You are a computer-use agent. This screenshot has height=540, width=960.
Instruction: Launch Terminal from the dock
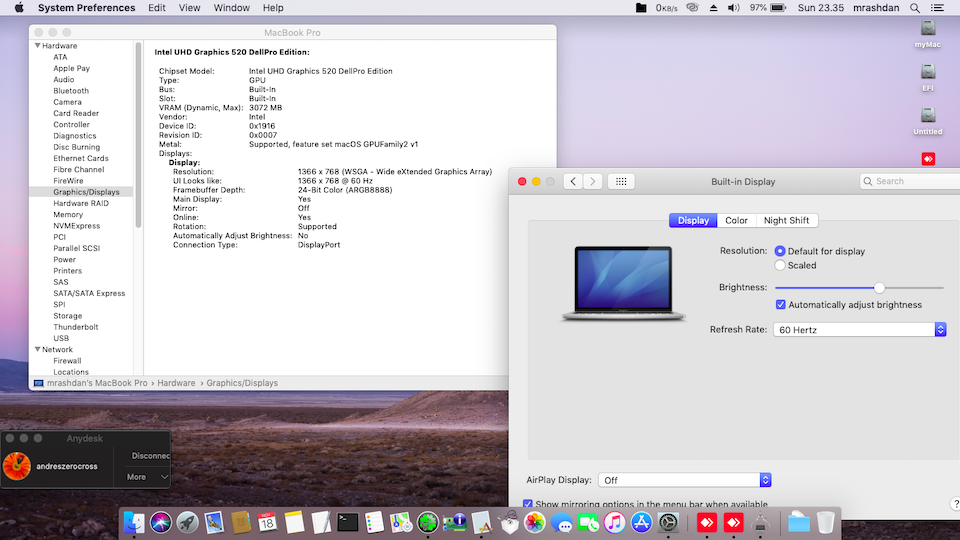click(348, 521)
